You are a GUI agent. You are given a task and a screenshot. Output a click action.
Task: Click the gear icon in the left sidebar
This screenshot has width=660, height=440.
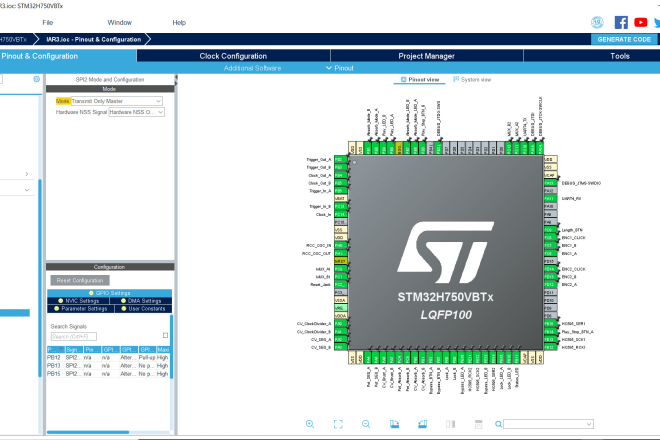[37, 79]
